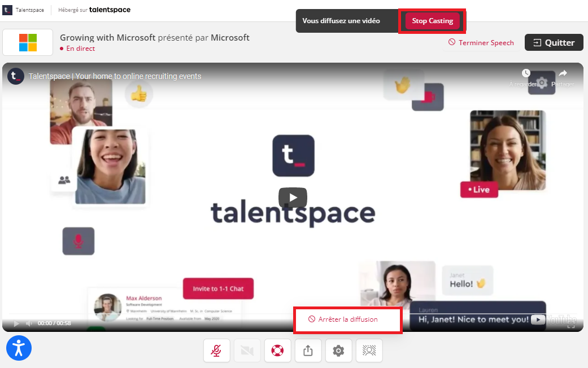Click 'Hébergé sur talentspace' text
This screenshot has width=588, height=368.
94,10
